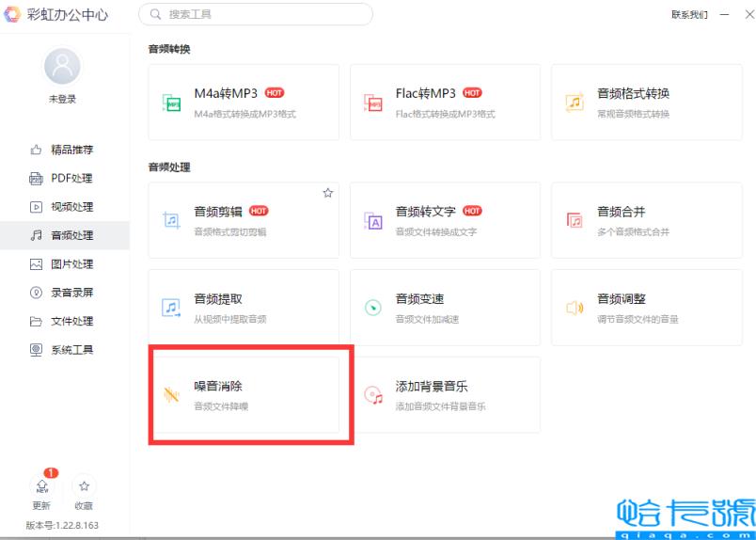Go to 图片处理 in sidebar
The image size is (756, 540).
65,264
